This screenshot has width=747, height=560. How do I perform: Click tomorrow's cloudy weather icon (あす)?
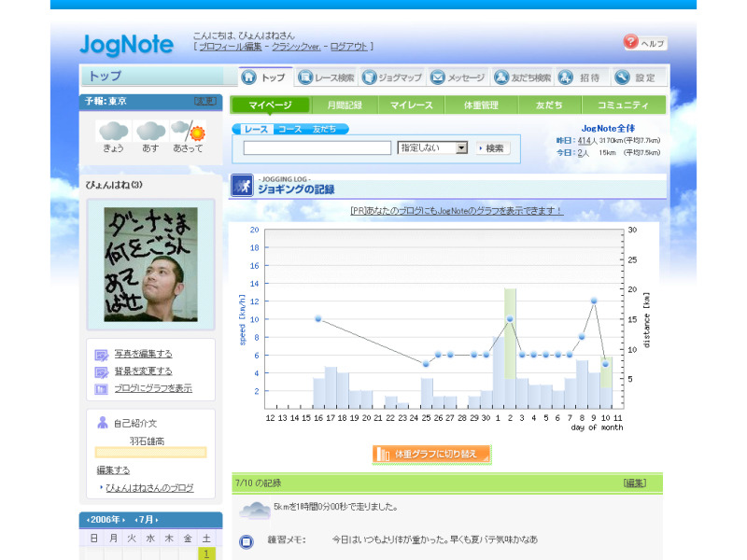(150, 131)
